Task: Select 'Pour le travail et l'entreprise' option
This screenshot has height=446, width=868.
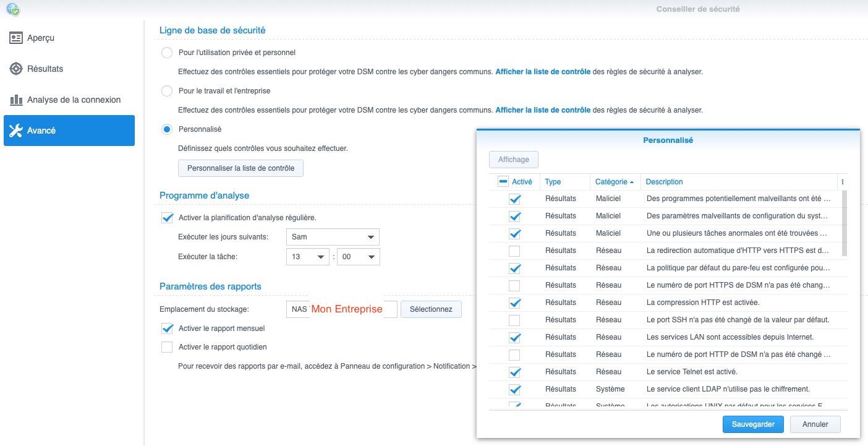Action: click(167, 91)
